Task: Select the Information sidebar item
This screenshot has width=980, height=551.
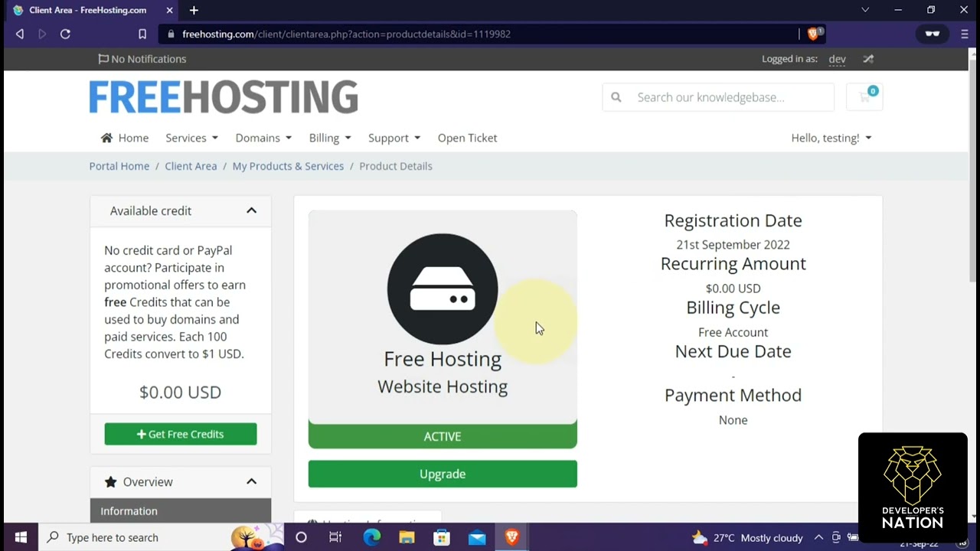Action: [x=181, y=510]
